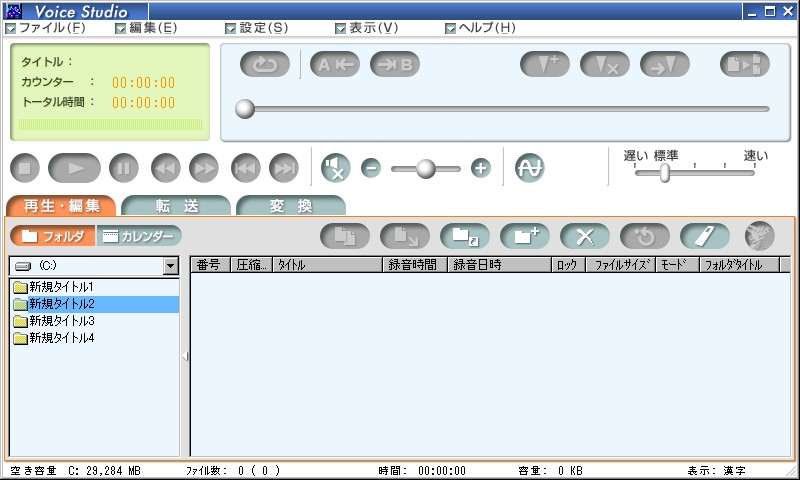Click the IC recorder device icon
Screen dimensions: 800x480
coord(705,236)
